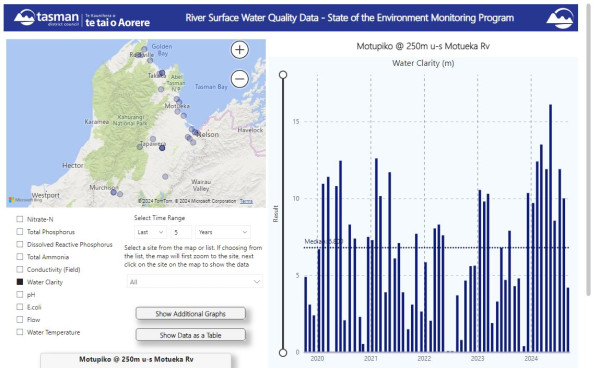Enable the Water Temperature checkbox
The height and width of the screenshot is (368, 600).
(20, 332)
